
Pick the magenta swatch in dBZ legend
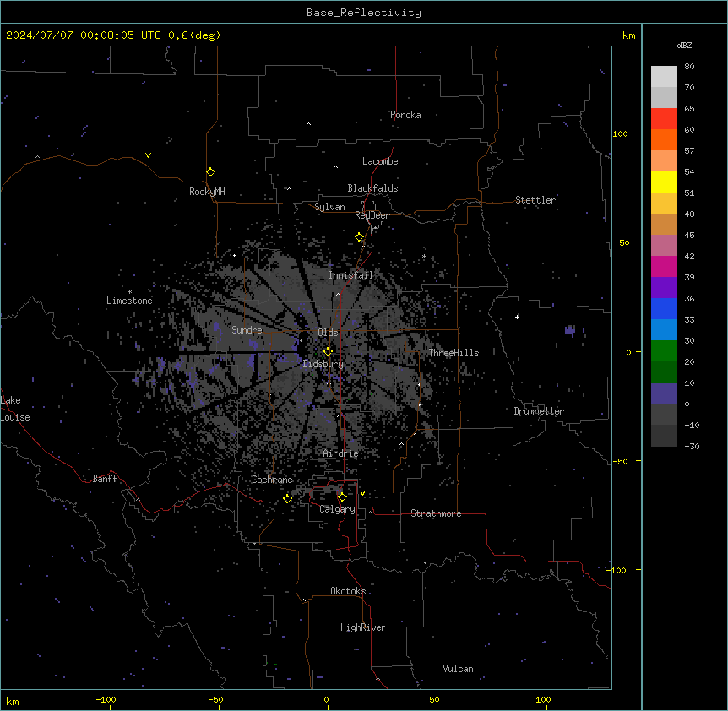(x=664, y=266)
